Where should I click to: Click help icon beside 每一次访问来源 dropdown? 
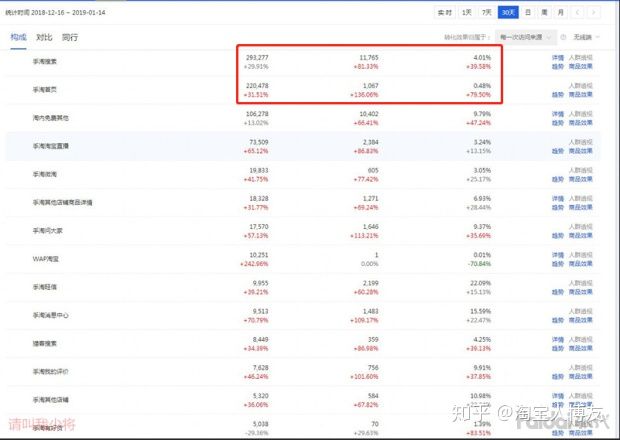(564, 37)
